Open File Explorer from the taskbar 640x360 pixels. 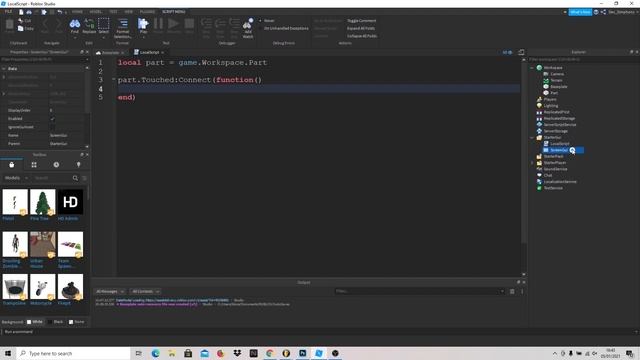click(172, 353)
